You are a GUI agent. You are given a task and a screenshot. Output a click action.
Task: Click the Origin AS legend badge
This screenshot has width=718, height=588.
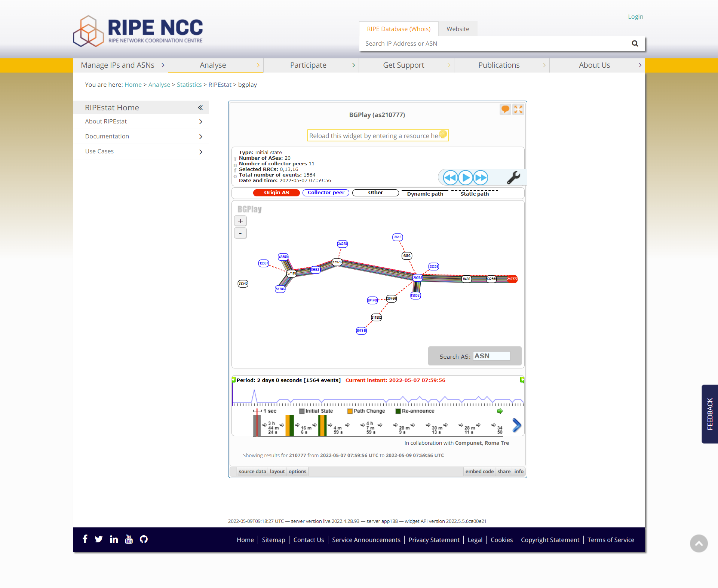point(276,193)
